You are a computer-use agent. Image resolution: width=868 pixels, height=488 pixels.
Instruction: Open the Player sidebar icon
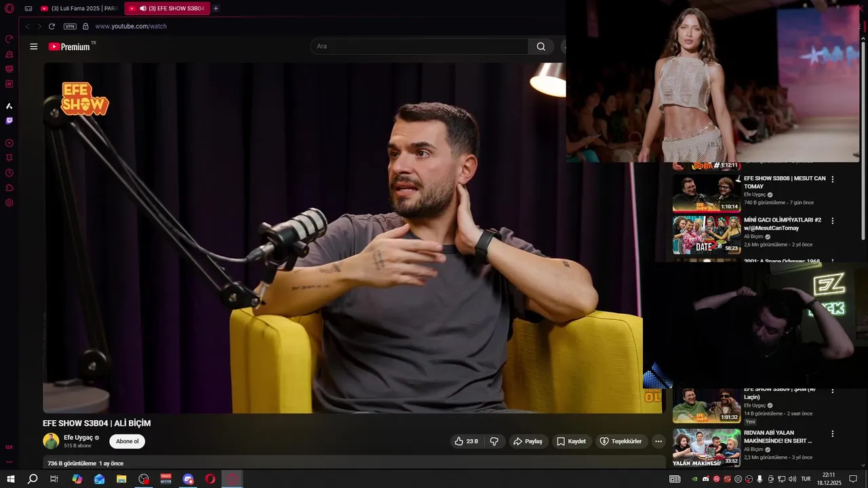click(x=9, y=143)
